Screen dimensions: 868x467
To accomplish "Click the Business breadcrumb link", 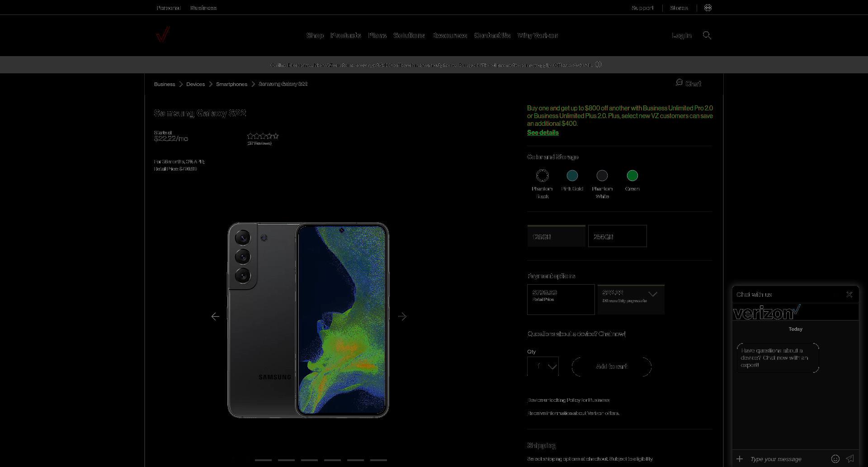I will [x=165, y=84].
